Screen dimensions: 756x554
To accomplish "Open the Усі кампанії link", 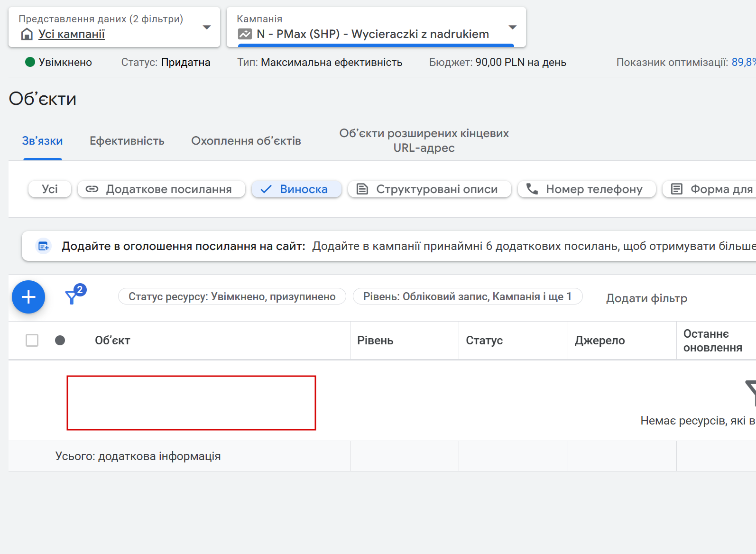I will click(72, 34).
